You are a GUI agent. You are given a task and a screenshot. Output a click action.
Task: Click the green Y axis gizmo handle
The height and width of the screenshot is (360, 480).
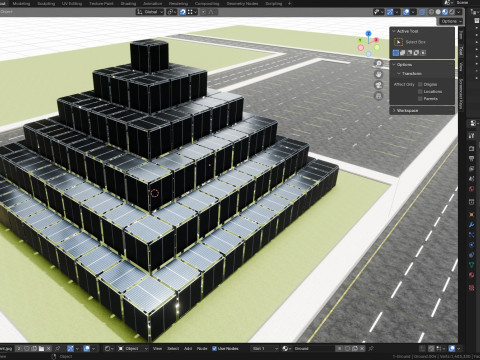[x=360, y=40]
